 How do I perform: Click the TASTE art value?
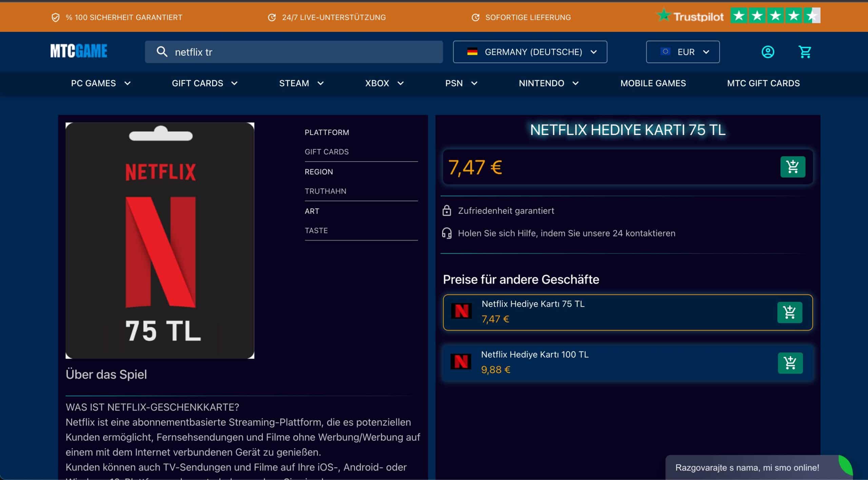(316, 231)
